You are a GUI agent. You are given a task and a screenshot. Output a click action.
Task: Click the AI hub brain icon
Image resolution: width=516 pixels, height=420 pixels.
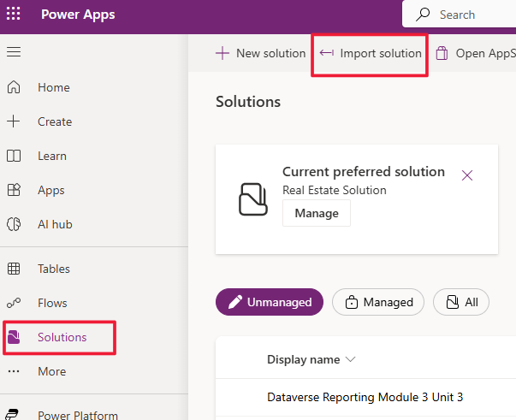(14, 224)
